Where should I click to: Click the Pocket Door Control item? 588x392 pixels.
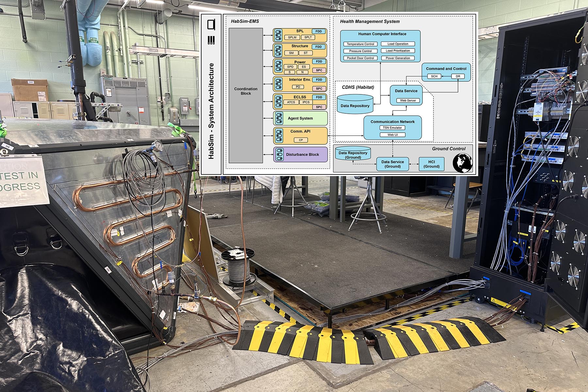360,58
